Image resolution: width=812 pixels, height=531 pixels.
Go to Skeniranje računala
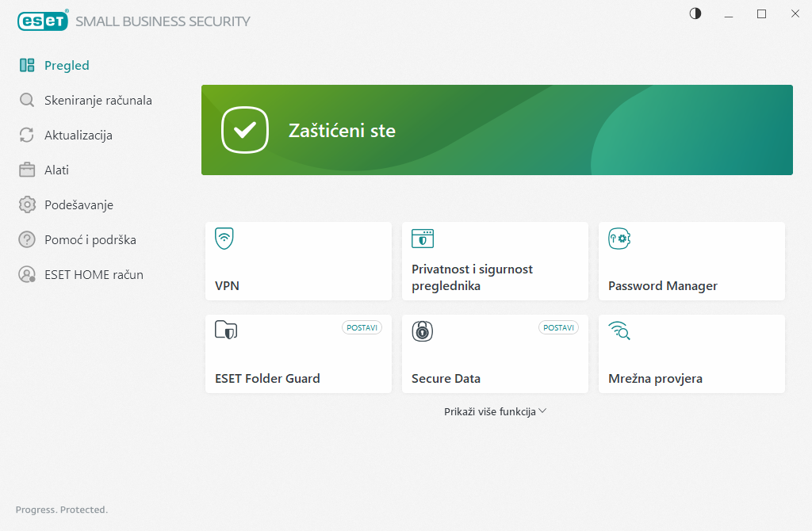[x=98, y=101]
